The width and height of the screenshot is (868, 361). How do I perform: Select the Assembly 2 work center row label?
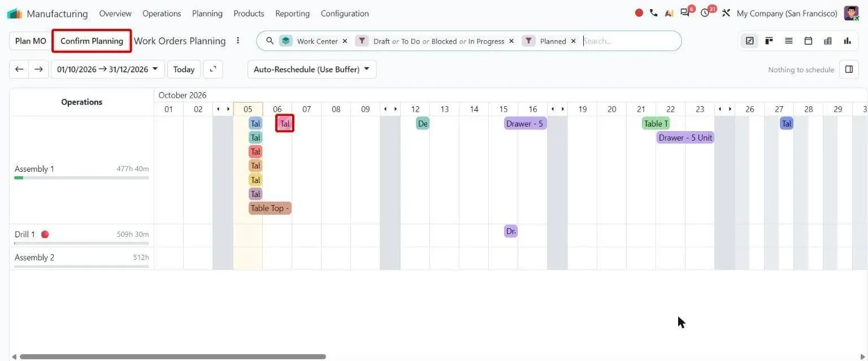tap(34, 257)
